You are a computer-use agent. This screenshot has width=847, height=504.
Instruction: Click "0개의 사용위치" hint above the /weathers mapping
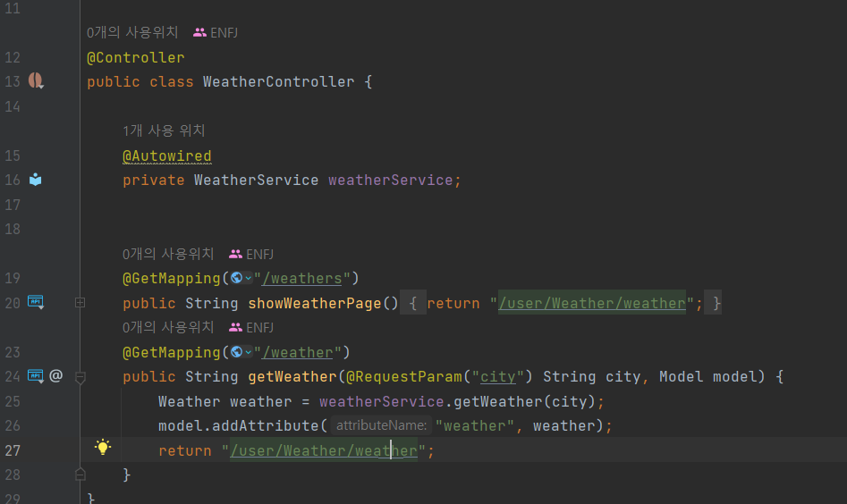coord(168,254)
